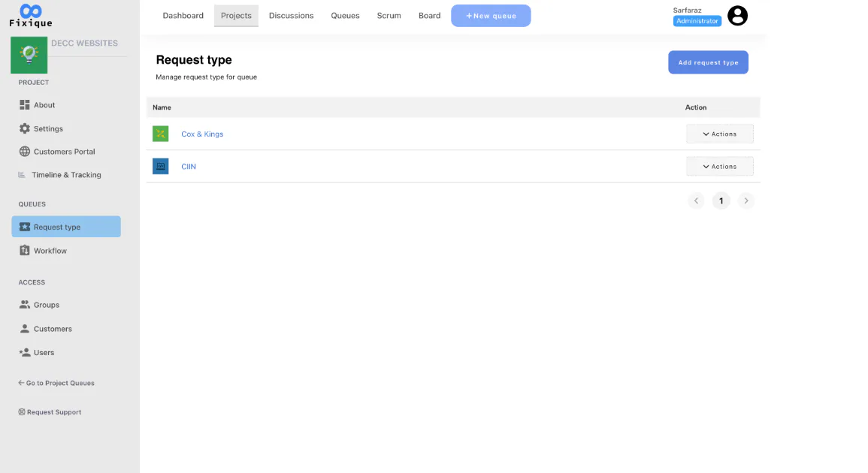Click the DECC Websites lightbulb project thumbnail
This screenshot has height=473, width=868.
coord(29,55)
